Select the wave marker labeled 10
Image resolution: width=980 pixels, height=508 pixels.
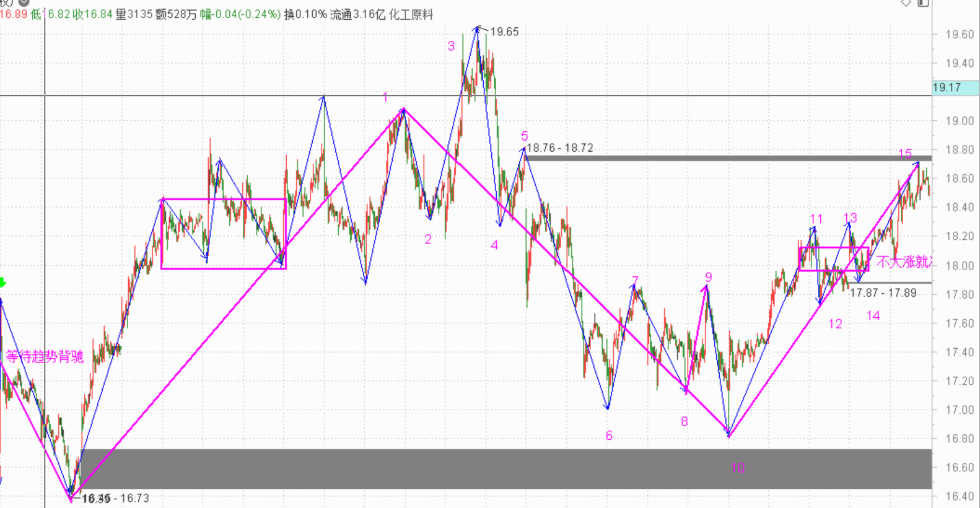click(737, 468)
